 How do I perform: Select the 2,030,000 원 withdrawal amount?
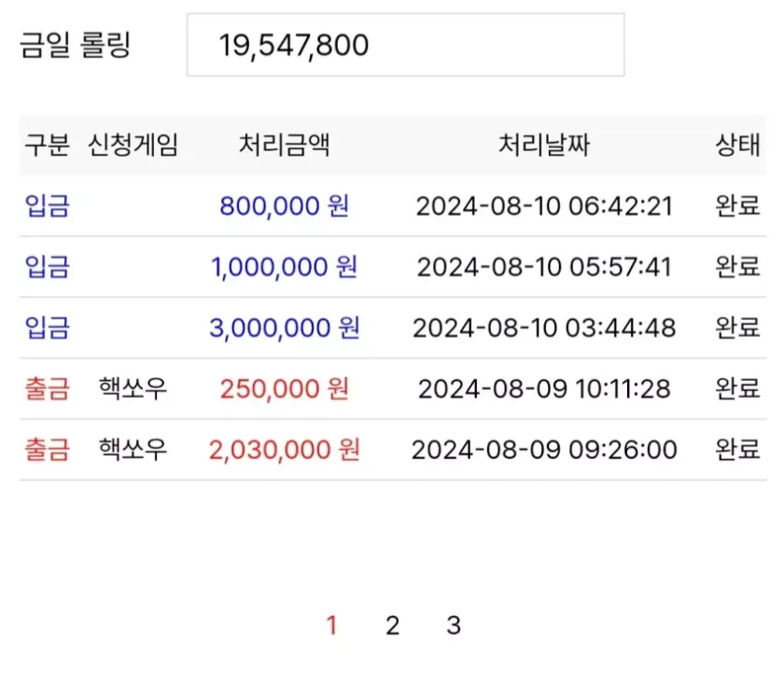point(284,450)
